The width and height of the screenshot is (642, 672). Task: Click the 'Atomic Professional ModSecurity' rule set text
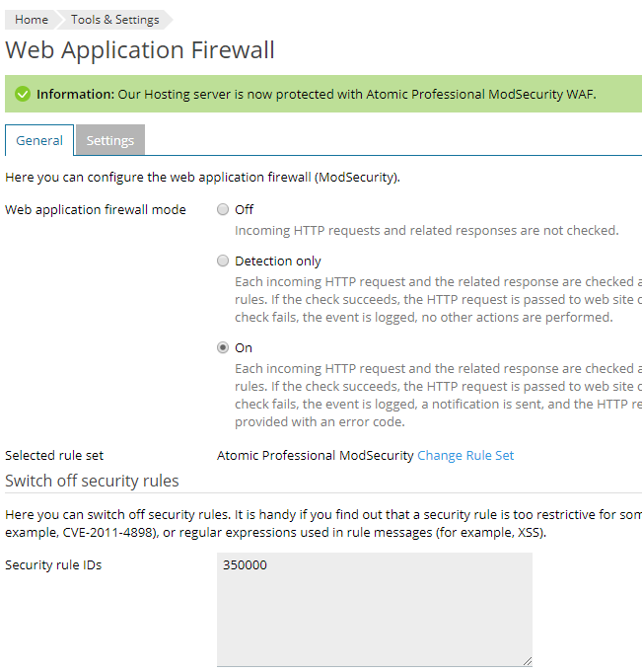[316, 455]
